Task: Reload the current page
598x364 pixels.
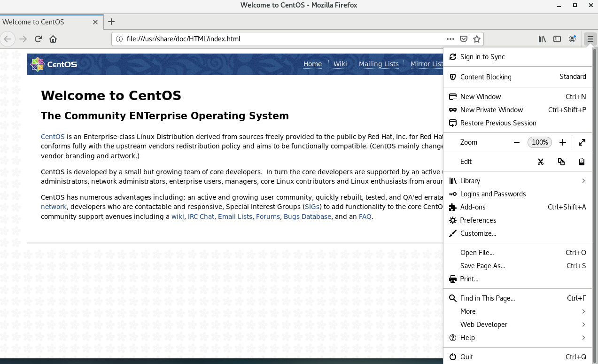Action: tap(38, 39)
